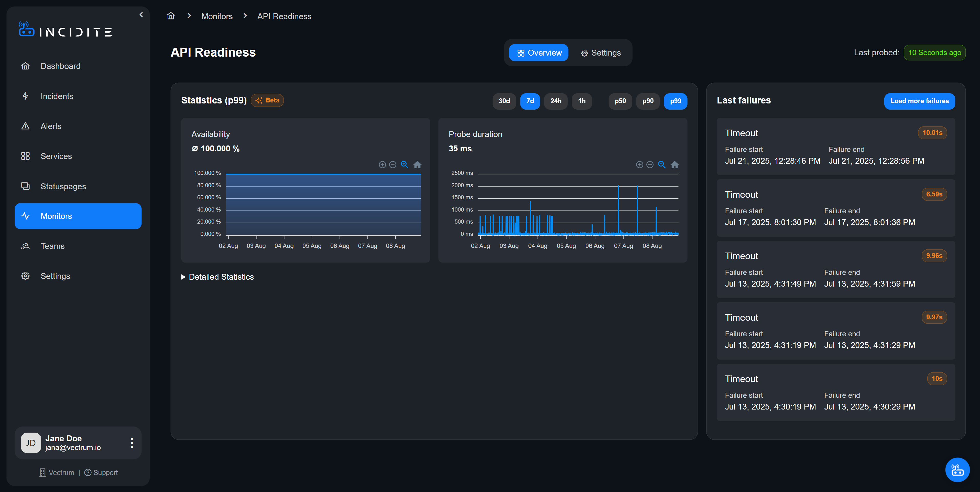Click the Monitors breadcrumb link

(217, 16)
